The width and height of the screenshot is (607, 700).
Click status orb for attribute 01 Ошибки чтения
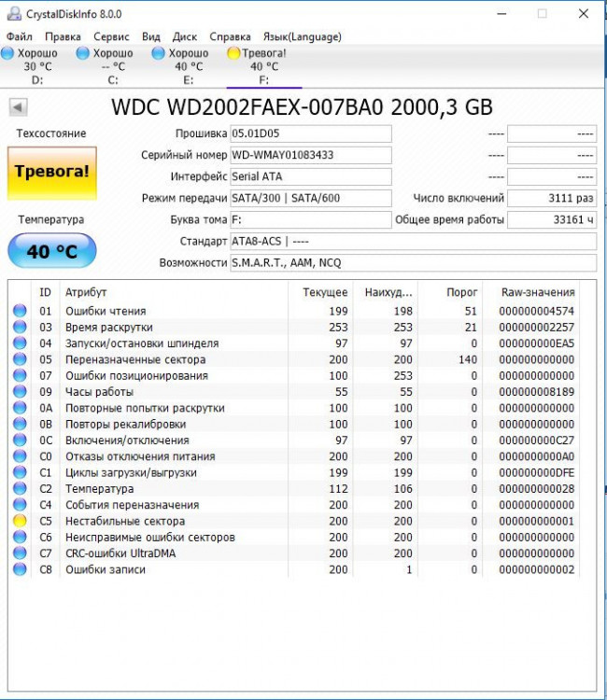(20, 311)
